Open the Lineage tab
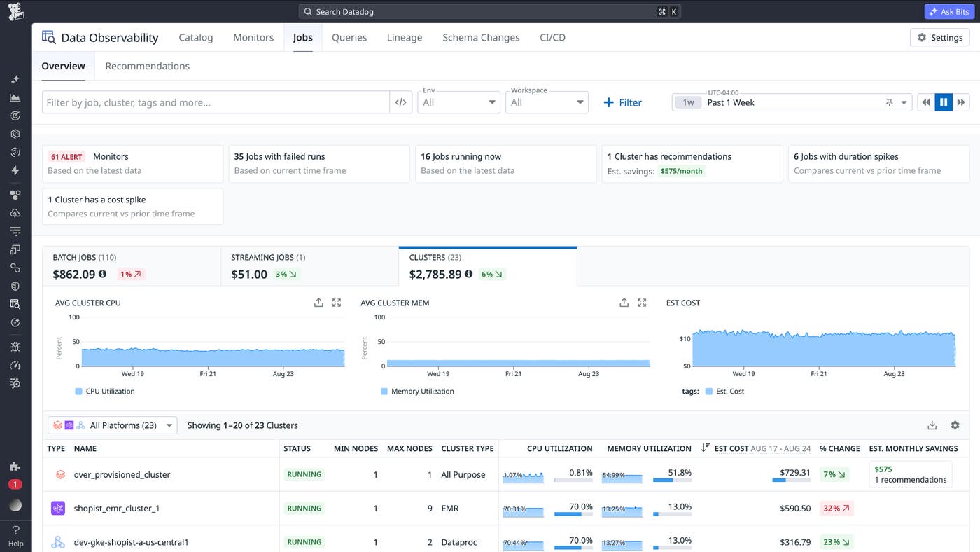 click(x=405, y=37)
